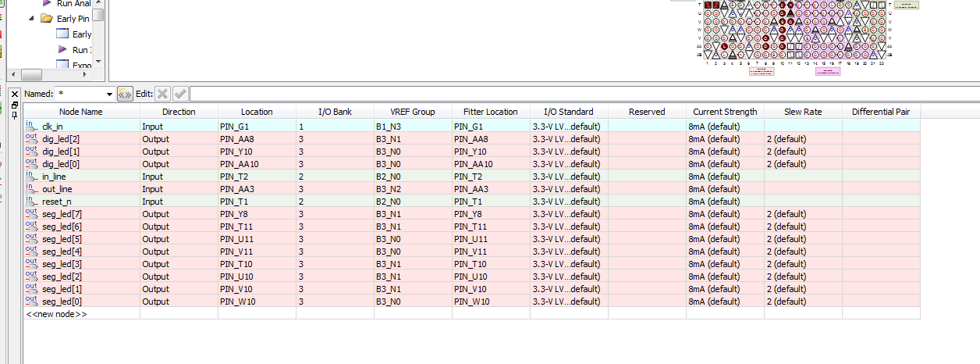
Task: Click the pin icon to dock panel
Action: tap(15, 116)
